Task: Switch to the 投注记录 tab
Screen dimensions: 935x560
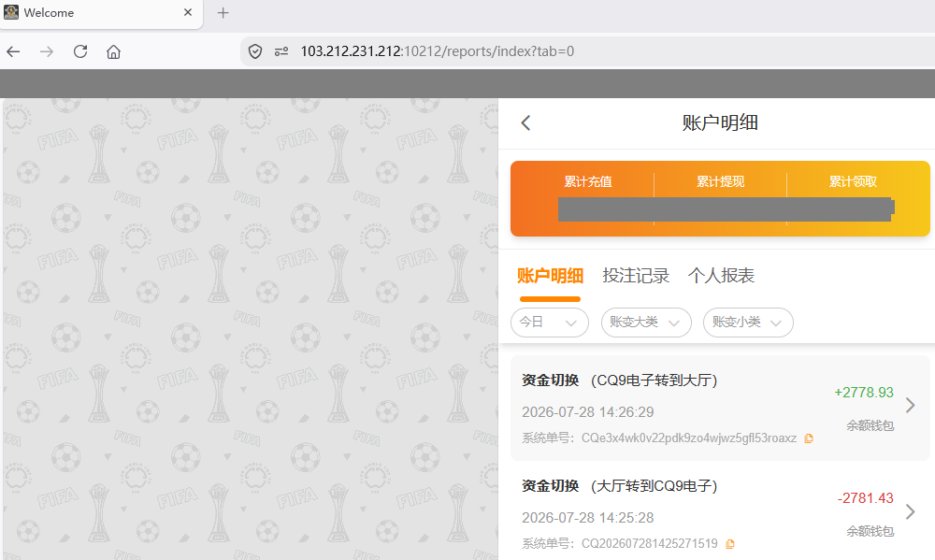Action: 636,276
